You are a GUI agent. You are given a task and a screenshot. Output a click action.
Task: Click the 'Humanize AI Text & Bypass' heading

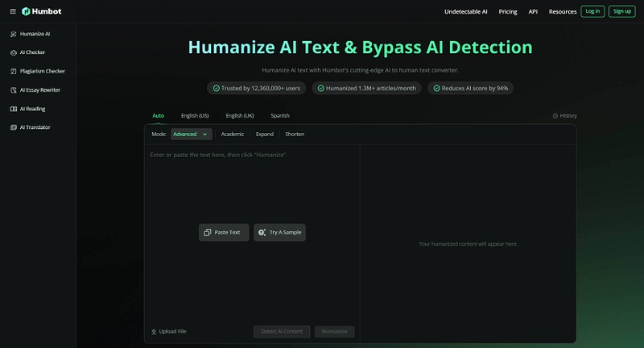pyautogui.click(x=360, y=48)
